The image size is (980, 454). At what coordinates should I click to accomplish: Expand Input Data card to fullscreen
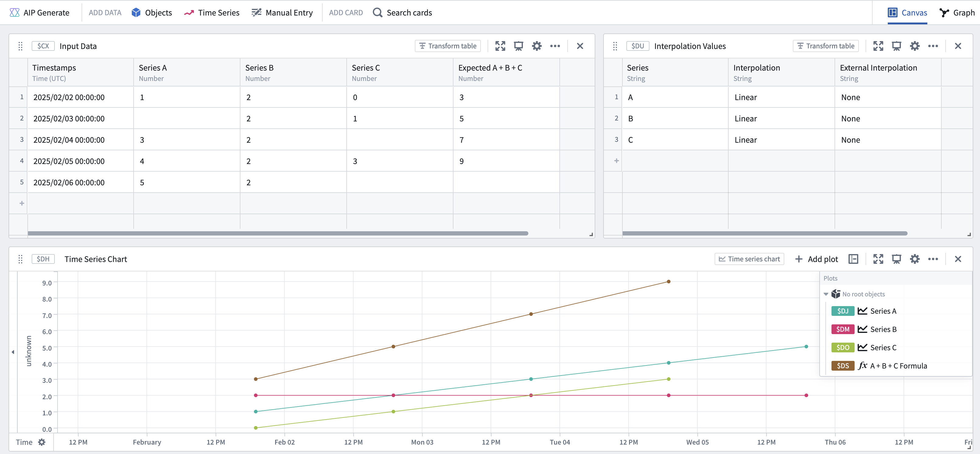[500, 46]
